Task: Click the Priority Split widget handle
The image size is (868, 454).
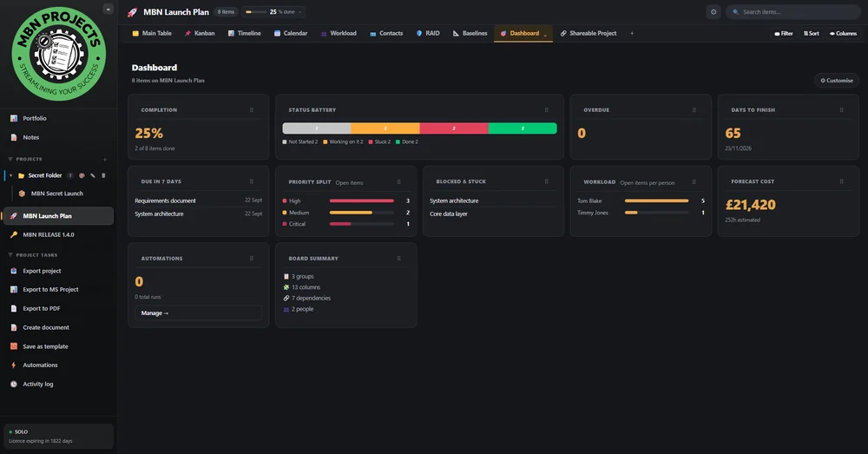Action: pyautogui.click(x=398, y=181)
